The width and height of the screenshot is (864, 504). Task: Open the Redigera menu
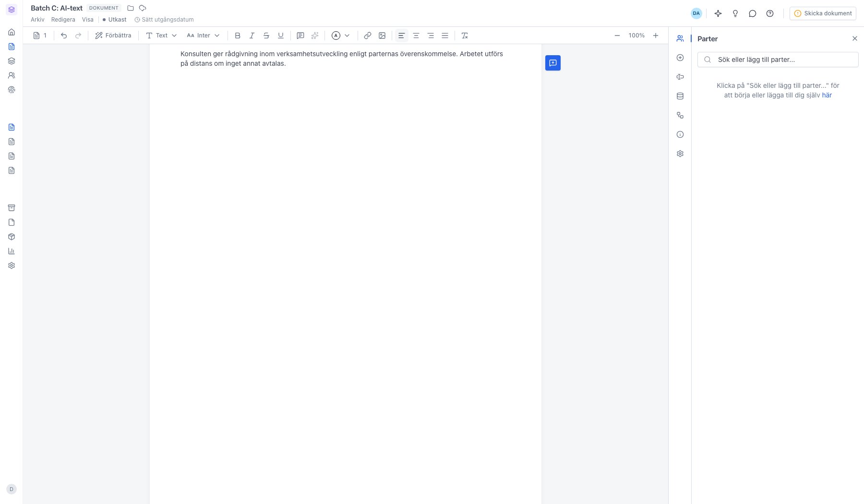(63, 20)
